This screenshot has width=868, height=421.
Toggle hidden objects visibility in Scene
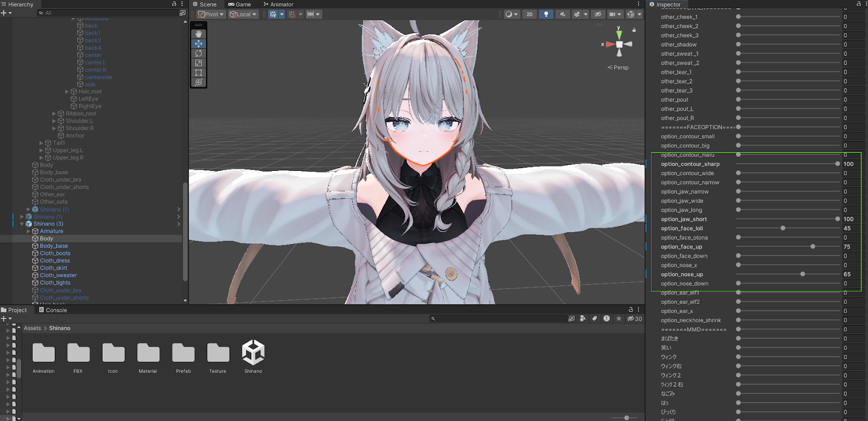point(598,14)
